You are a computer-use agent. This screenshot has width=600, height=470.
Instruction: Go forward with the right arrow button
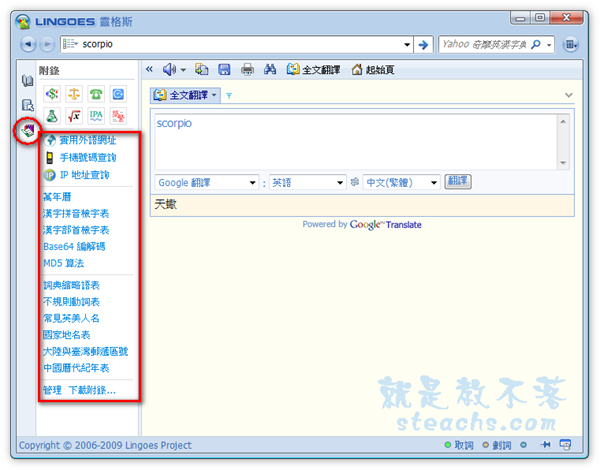47,44
